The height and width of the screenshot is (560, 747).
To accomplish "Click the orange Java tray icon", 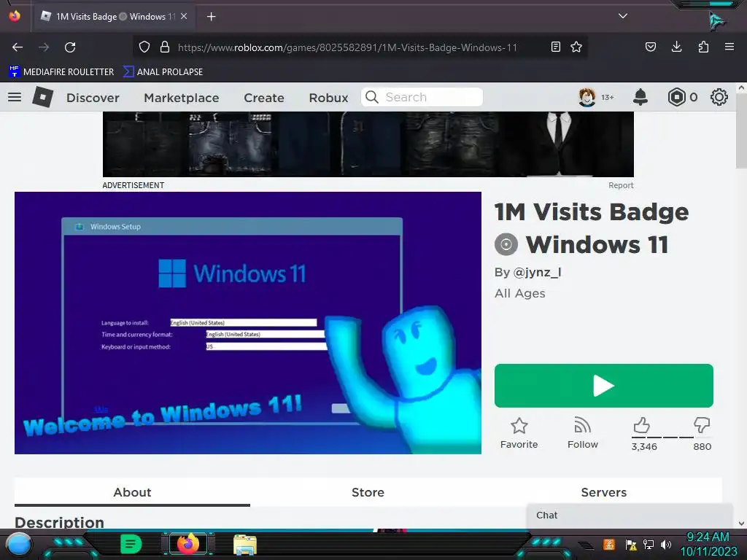I will coord(608,544).
